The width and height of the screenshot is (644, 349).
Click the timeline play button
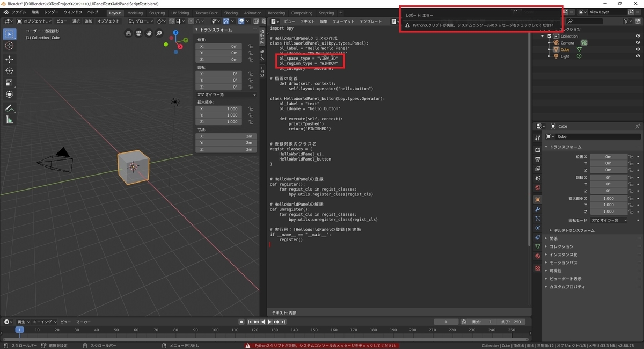point(269,322)
